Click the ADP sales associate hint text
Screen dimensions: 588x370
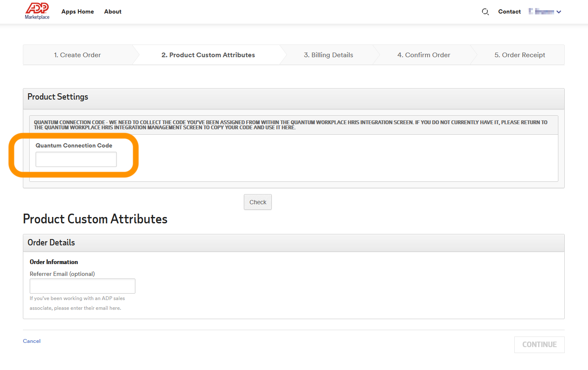(77, 303)
